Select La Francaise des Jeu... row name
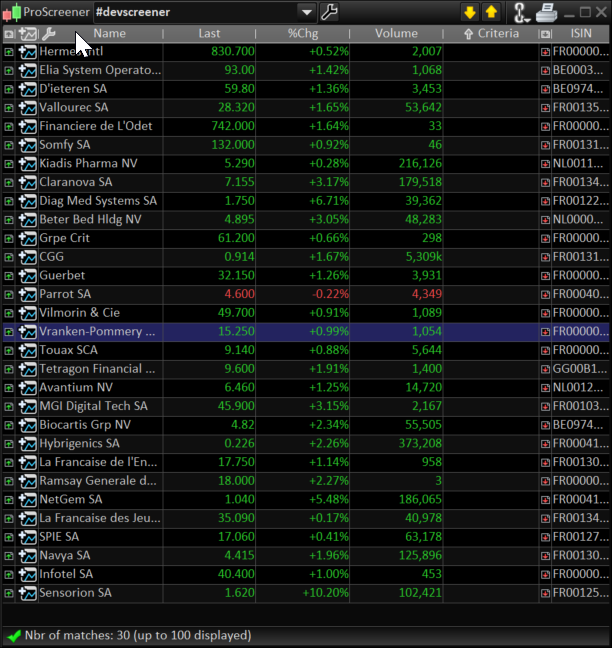The height and width of the screenshot is (648, 612). 100,518
